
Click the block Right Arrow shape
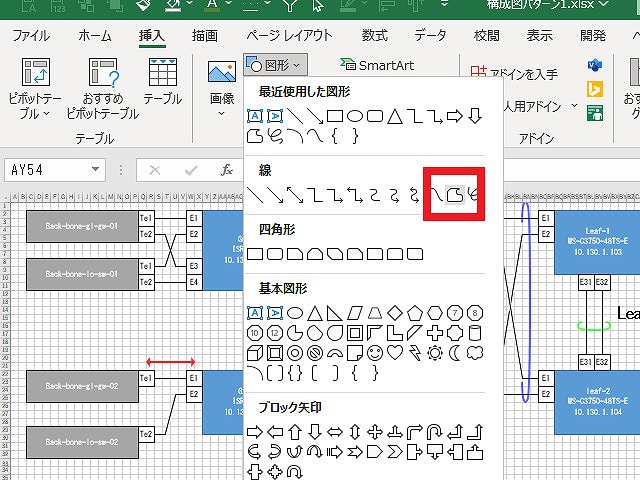tap(255, 431)
